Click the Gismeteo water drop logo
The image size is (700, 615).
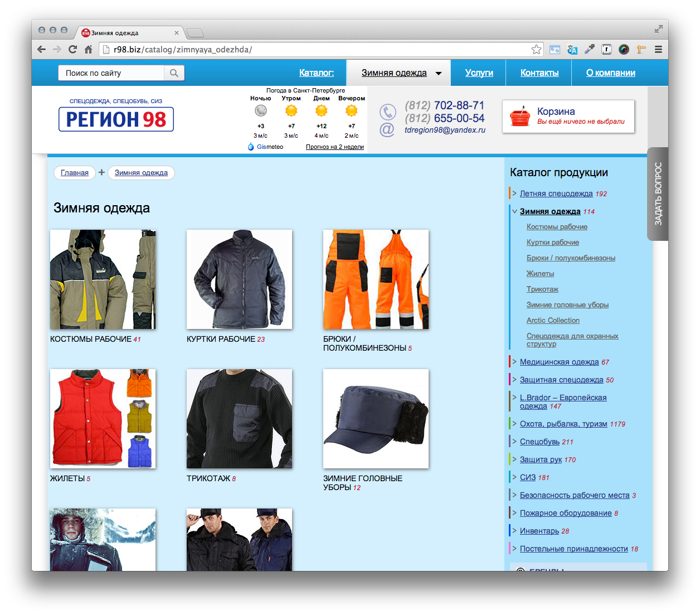(251, 147)
